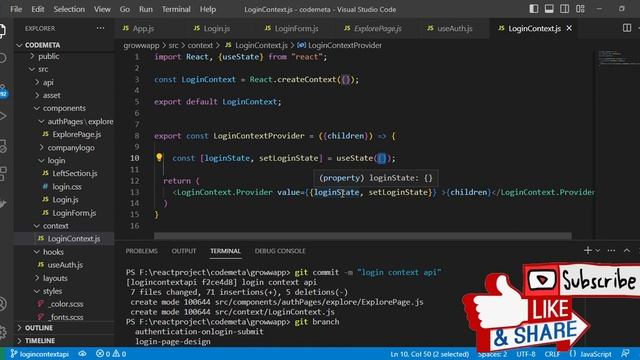This screenshot has height=360, width=640.
Task: Collapse the login folder
Action: pyautogui.click(x=64, y=161)
